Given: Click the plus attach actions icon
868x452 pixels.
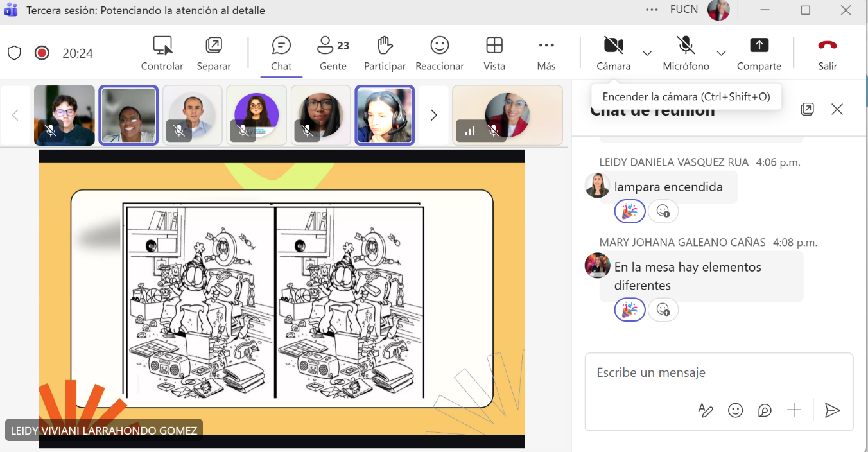Looking at the screenshot, I should (794, 410).
